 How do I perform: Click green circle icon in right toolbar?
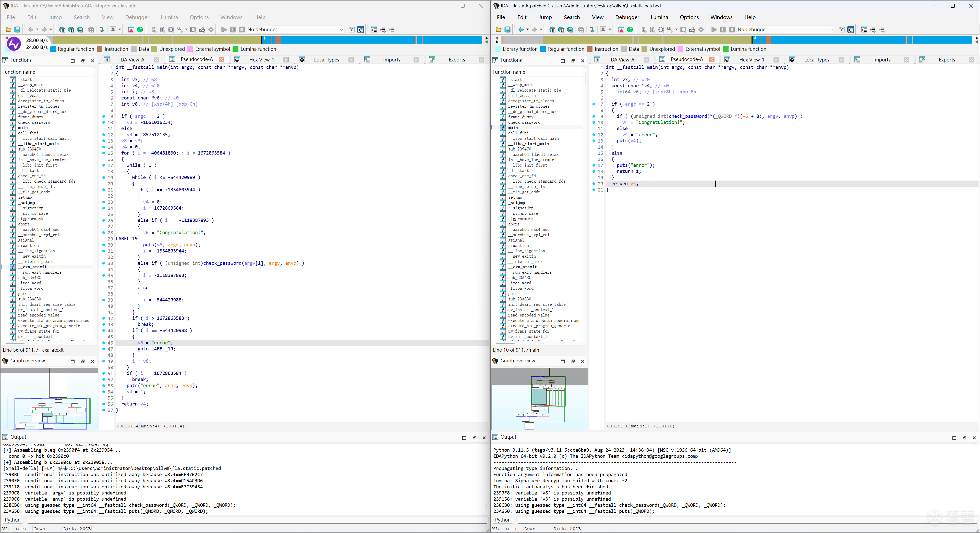[630, 30]
